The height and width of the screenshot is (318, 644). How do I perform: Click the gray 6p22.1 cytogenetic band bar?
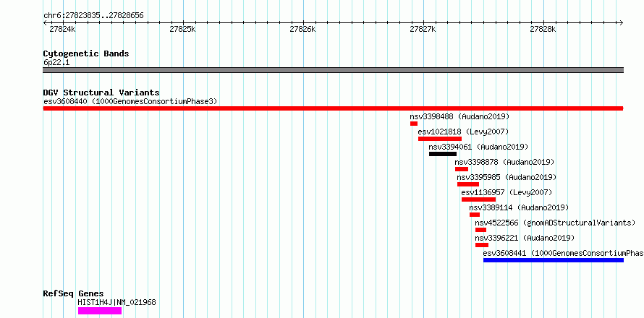[x=333, y=70]
